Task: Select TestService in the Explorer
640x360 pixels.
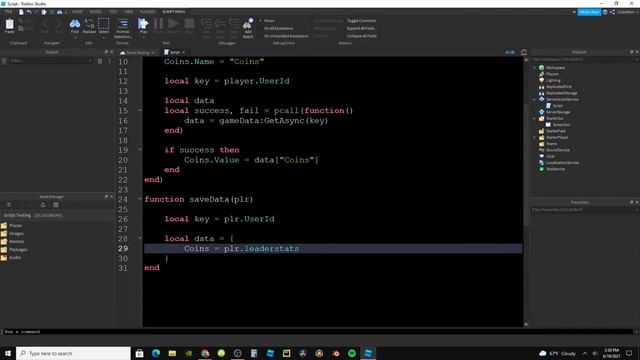Action: pyautogui.click(x=555, y=169)
